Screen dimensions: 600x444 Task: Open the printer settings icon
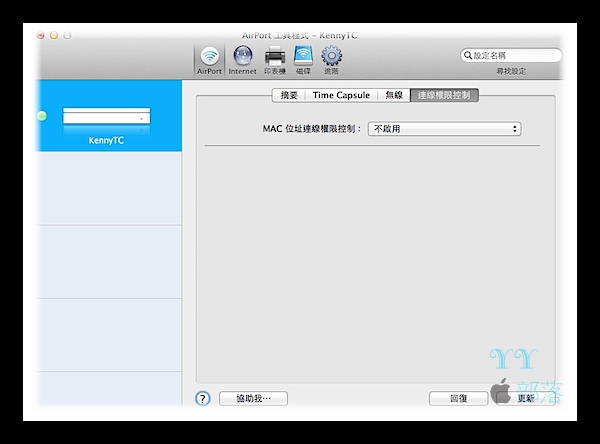[x=275, y=60]
